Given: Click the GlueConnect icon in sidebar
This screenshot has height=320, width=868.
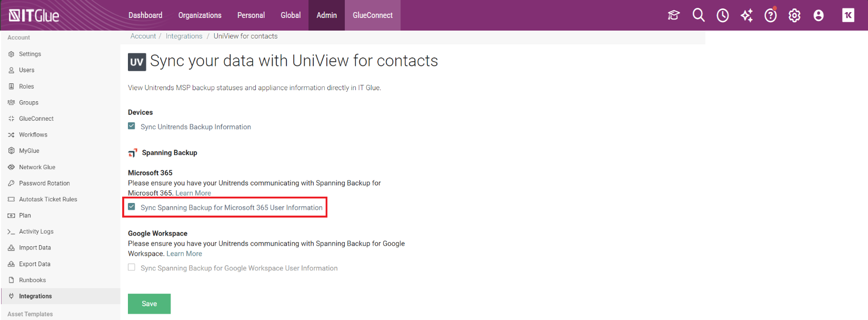Looking at the screenshot, I should 11,119.
